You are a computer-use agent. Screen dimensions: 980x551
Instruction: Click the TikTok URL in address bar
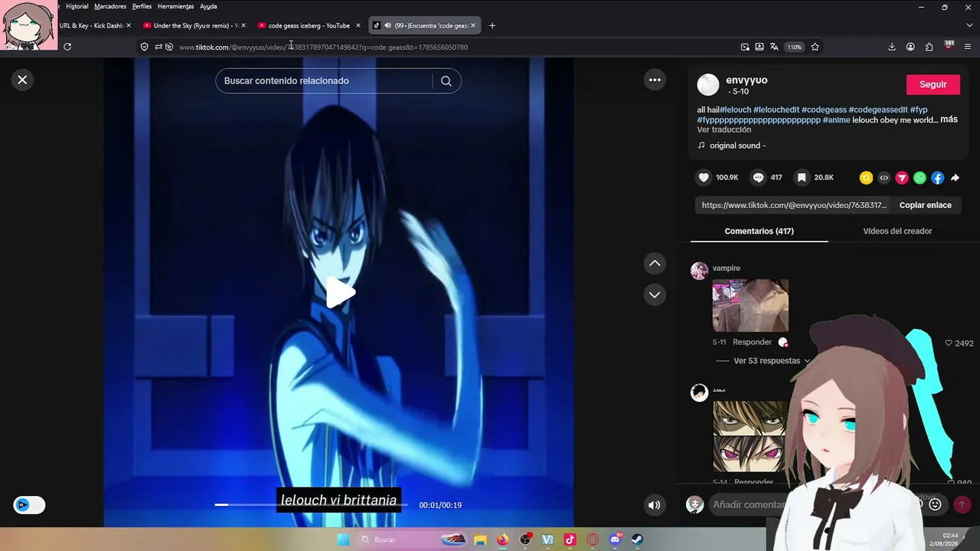(x=323, y=47)
